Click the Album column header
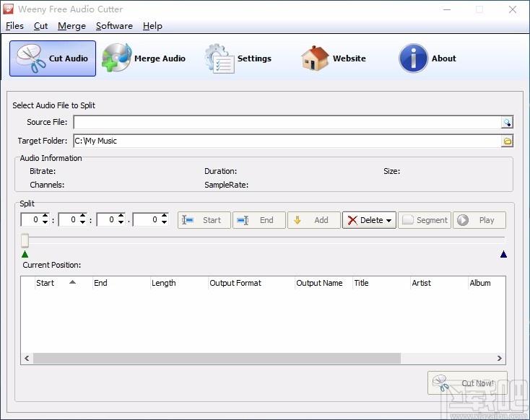 pos(487,283)
